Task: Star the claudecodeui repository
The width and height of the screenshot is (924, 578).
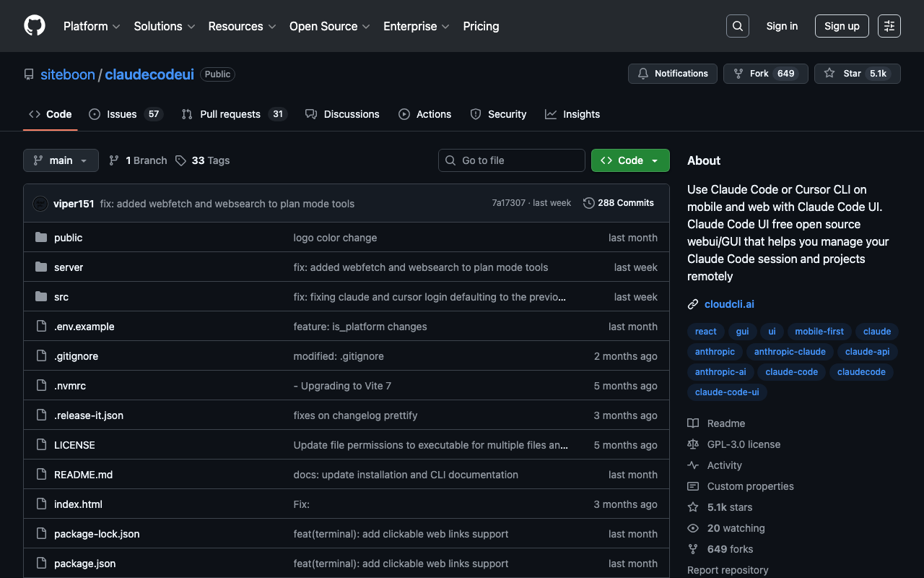Action: 844,74
